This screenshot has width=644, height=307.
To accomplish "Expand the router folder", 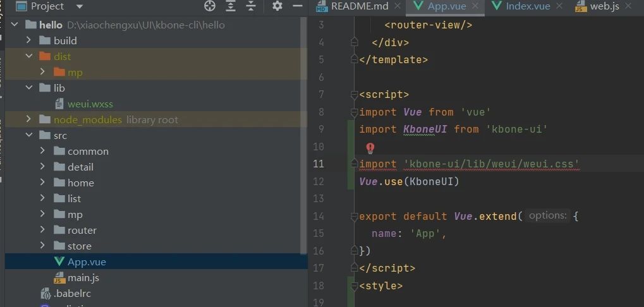I will 42,230.
